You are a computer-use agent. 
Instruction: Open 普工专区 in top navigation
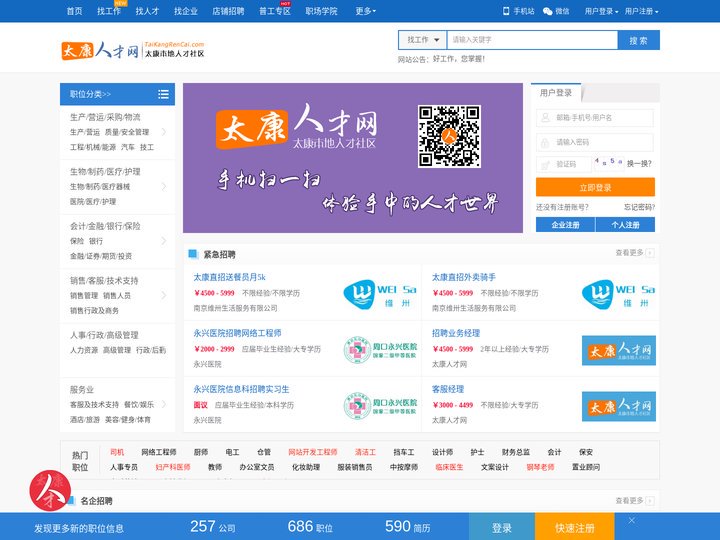click(x=275, y=11)
